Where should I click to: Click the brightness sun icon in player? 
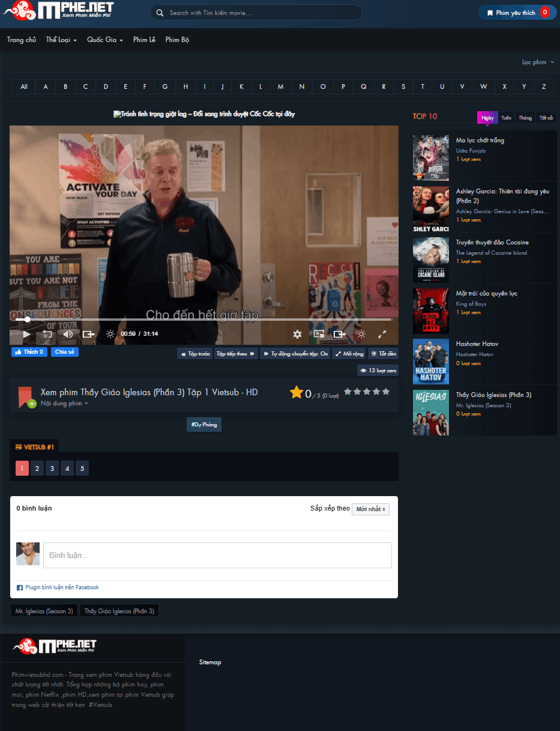coord(360,334)
